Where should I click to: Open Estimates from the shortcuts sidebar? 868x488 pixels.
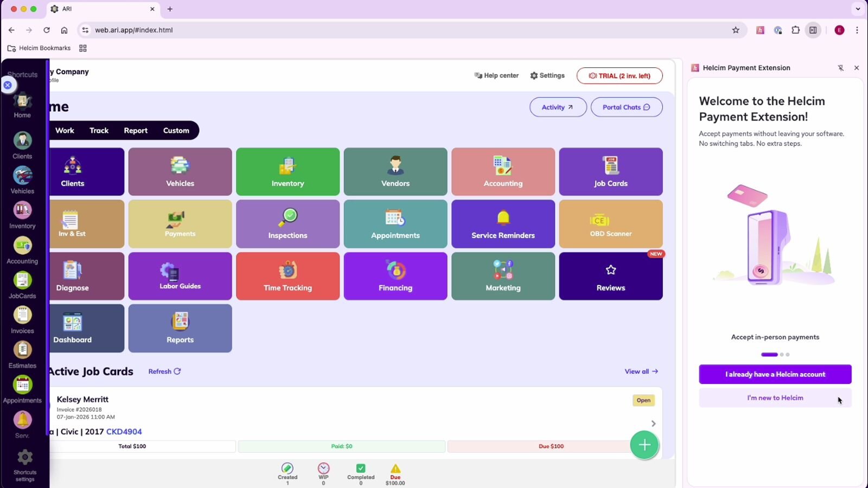22,355
